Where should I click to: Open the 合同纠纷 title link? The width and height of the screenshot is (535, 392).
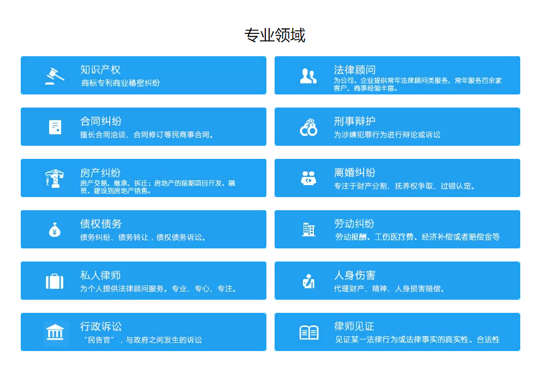pos(100,121)
